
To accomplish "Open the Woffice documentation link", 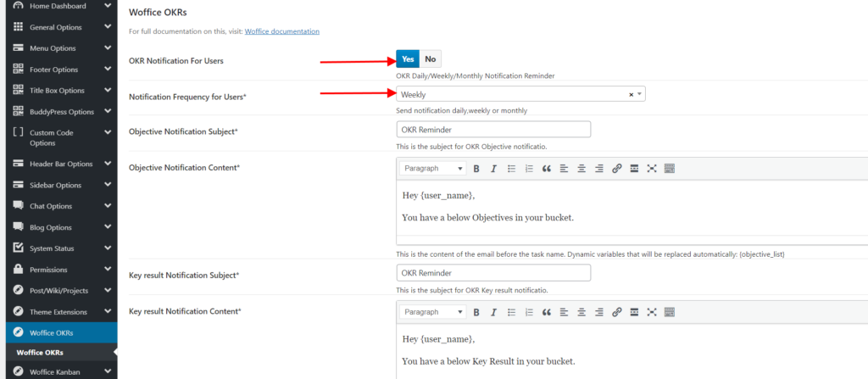I will [x=282, y=31].
